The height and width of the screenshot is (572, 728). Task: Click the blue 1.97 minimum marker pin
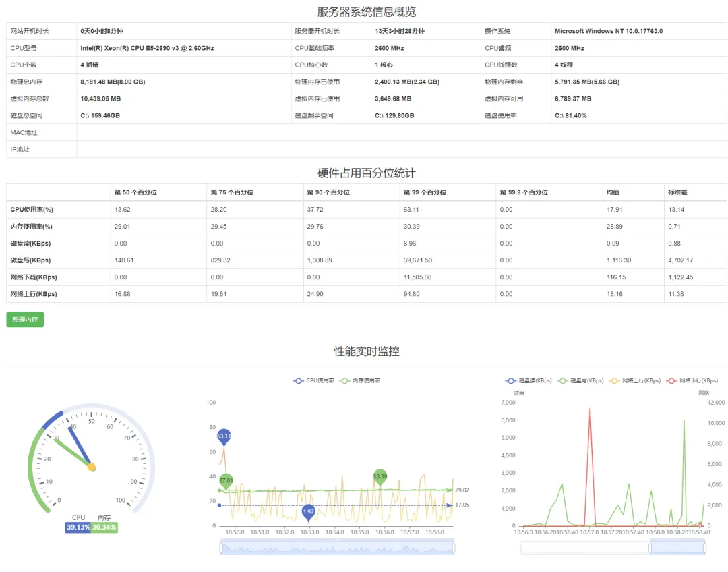308,511
